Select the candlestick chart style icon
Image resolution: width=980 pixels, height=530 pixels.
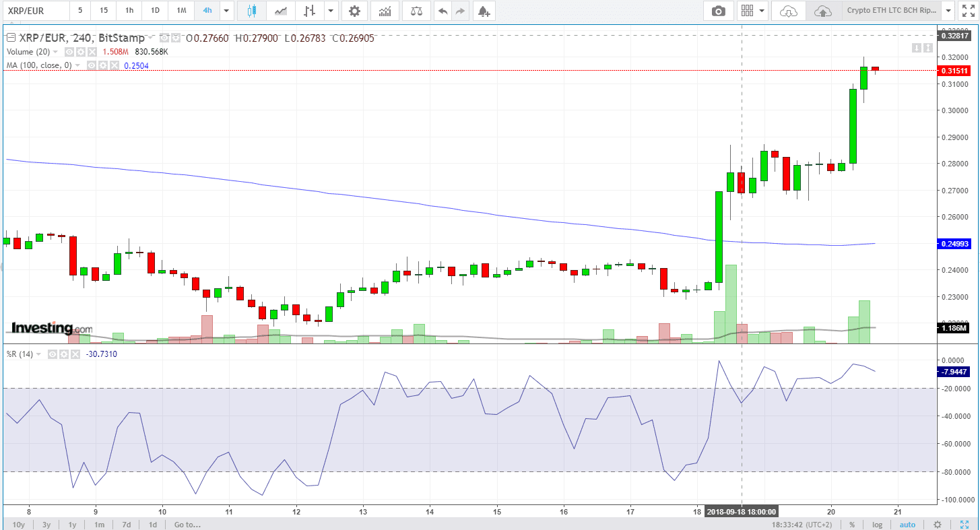[252, 11]
